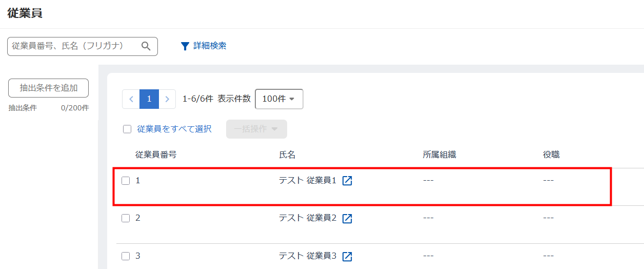
Task: Check the box for employee number 3
Action: [126, 256]
